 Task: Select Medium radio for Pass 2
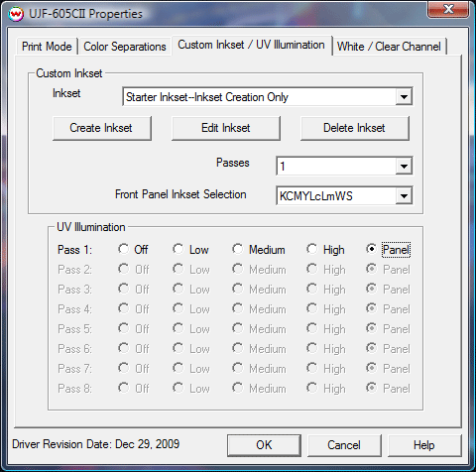[x=238, y=269]
